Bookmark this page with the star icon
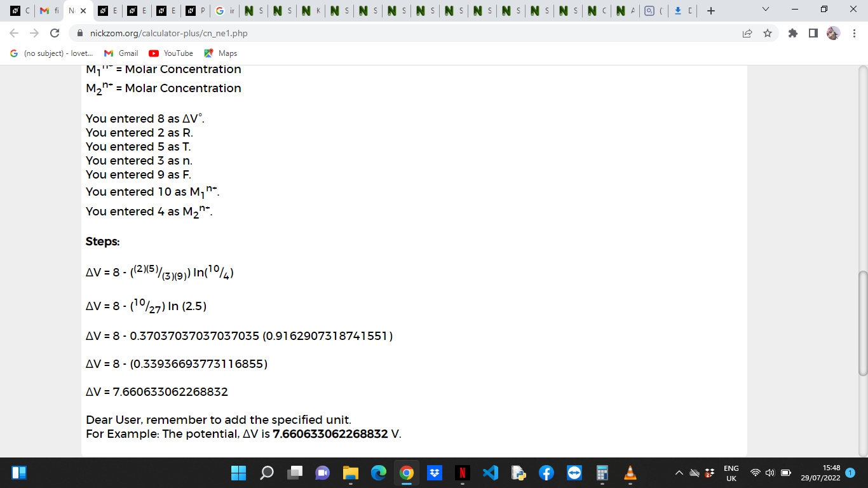The width and height of the screenshot is (868, 488). (768, 33)
